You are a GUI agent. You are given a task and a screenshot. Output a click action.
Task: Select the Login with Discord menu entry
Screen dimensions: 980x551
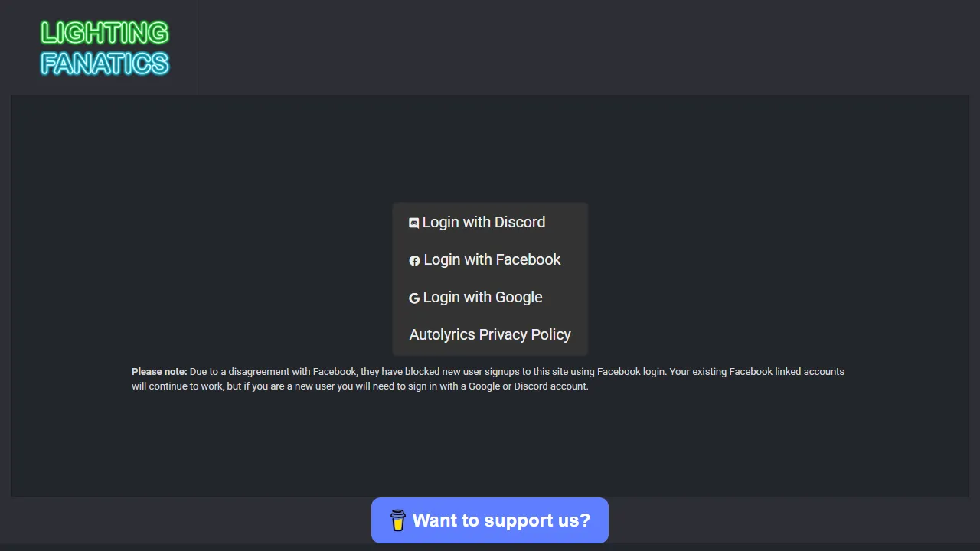pyautogui.click(x=484, y=222)
